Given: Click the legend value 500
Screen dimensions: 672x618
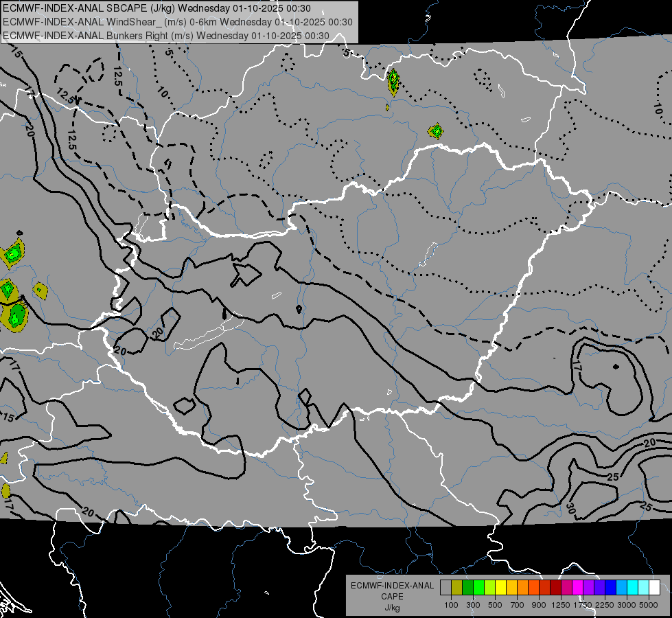Looking at the screenshot, I should (495, 605).
